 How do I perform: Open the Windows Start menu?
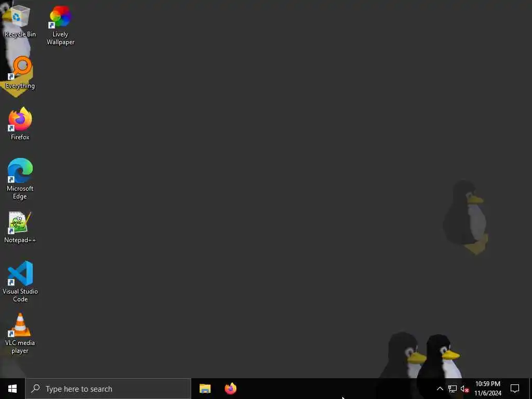pyautogui.click(x=12, y=389)
